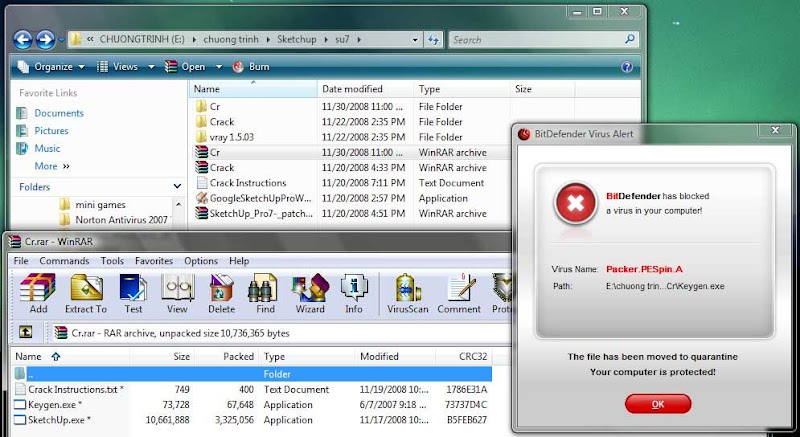Open the WinRAR Tools menu
Screen dimensions: 800x437
(112, 261)
